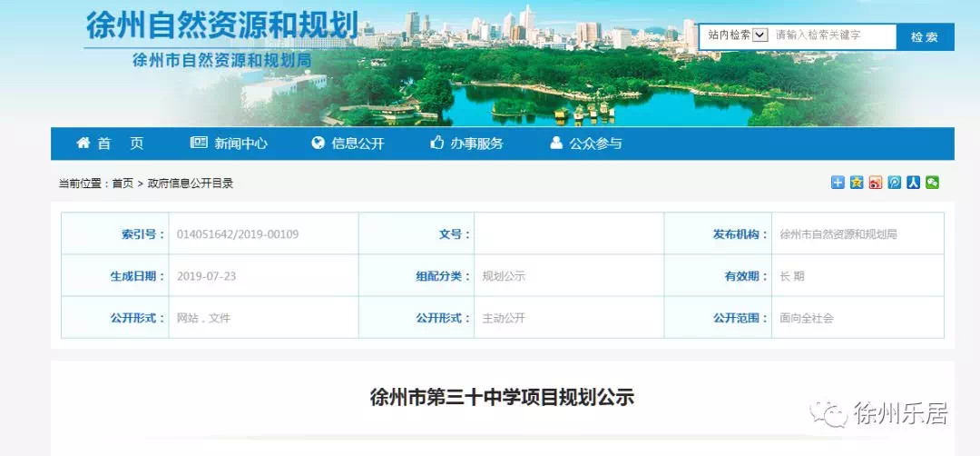Share page to Tencent Weibo icon
This screenshot has height=456, width=980.
(895, 183)
